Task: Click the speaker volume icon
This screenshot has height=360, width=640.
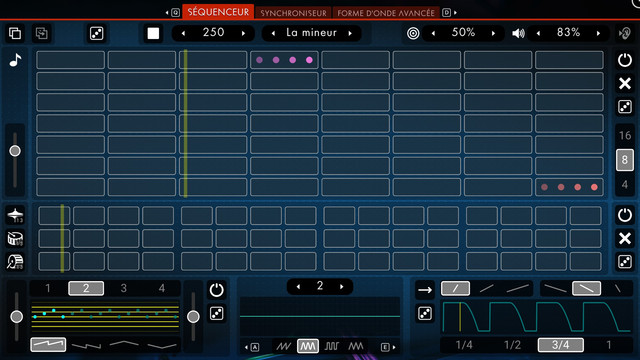Action: coord(518,33)
